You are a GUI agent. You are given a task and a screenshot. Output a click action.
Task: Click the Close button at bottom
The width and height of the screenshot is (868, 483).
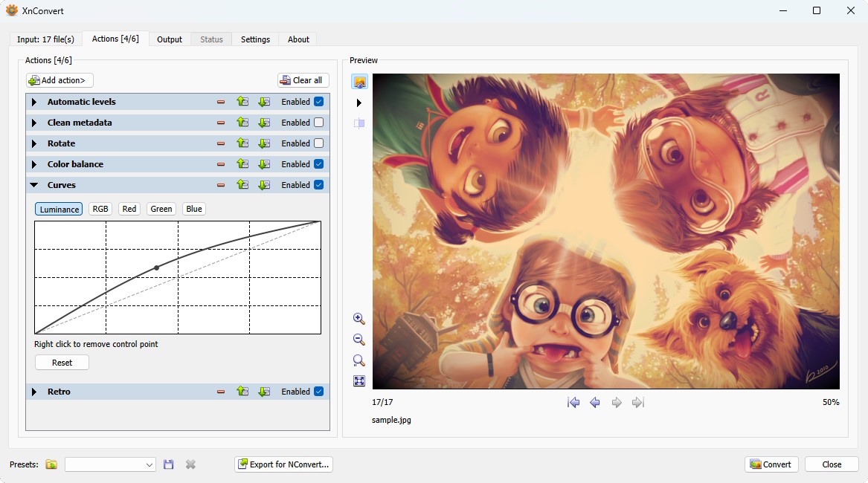click(832, 464)
